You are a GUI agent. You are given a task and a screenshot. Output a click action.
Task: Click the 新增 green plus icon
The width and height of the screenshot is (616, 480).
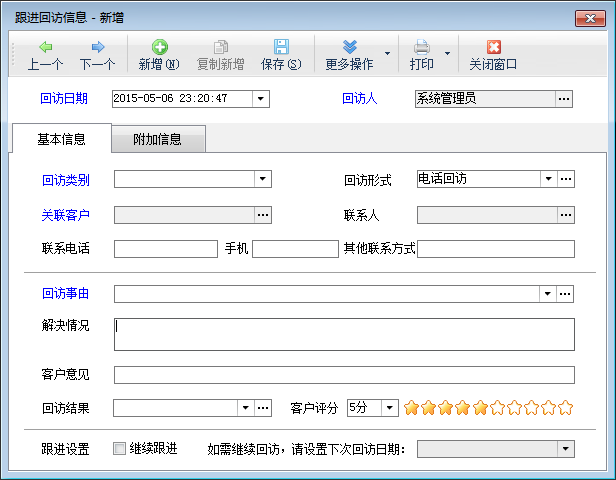[159, 47]
